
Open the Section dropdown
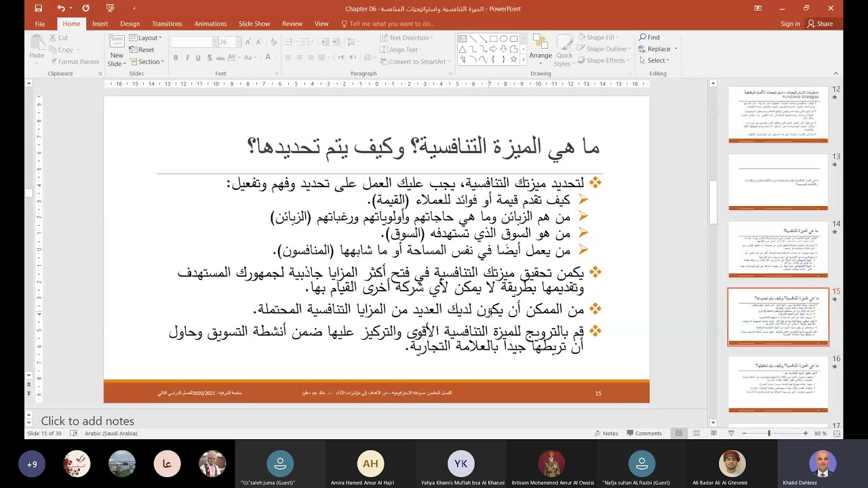147,62
